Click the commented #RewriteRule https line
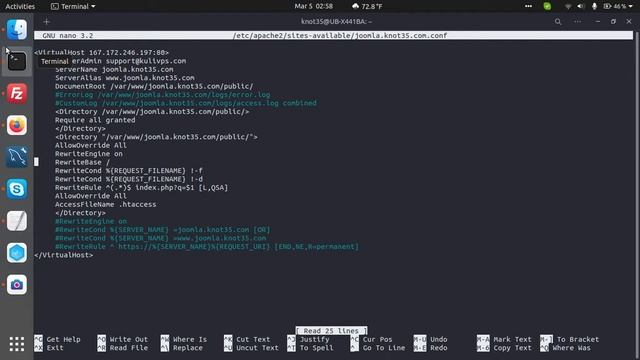Image resolution: width=640 pixels, height=360 pixels. 207,247
